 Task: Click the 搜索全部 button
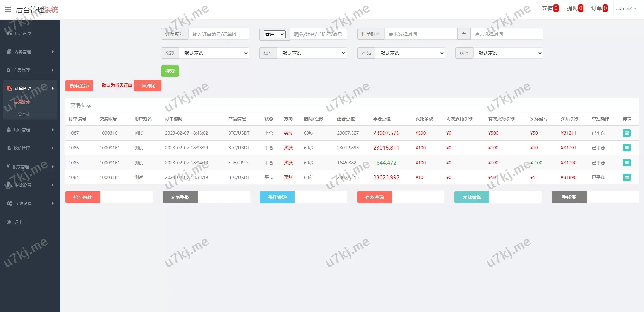coord(79,86)
